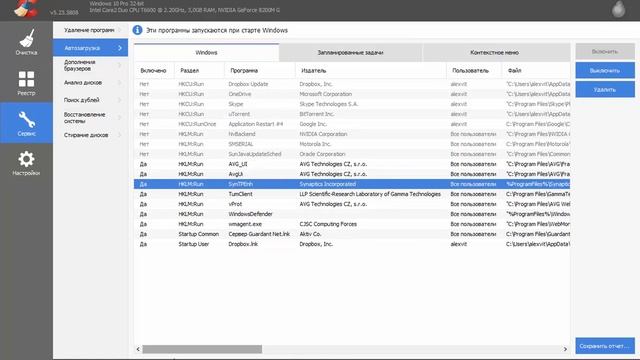
Task: Select Сервер Guardant Net.lnk row
Action: (x=352, y=234)
